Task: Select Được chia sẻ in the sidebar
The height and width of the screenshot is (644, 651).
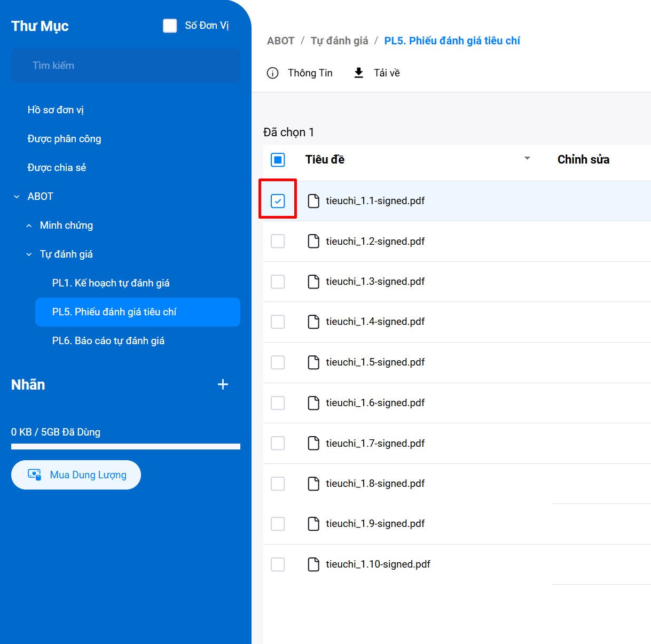Action: (x=57, y=168)
